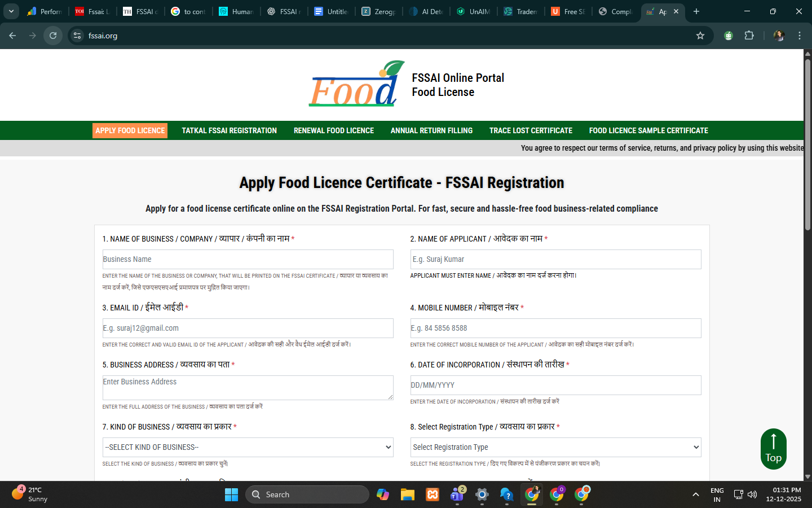Expand the Kind of Business dropdown

click(248, 447)
